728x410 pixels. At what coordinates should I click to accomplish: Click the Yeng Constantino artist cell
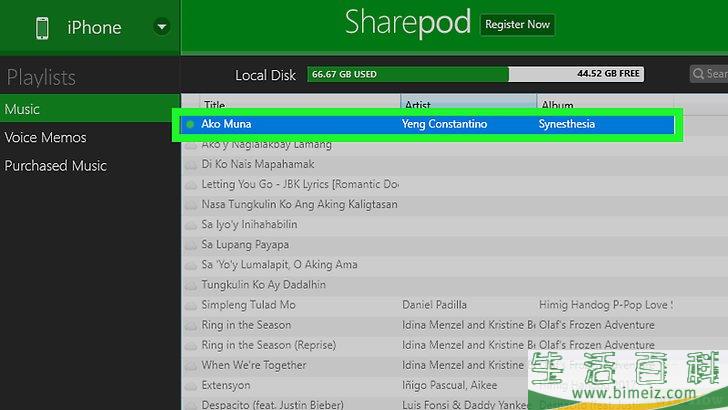[x=444, y=124]
